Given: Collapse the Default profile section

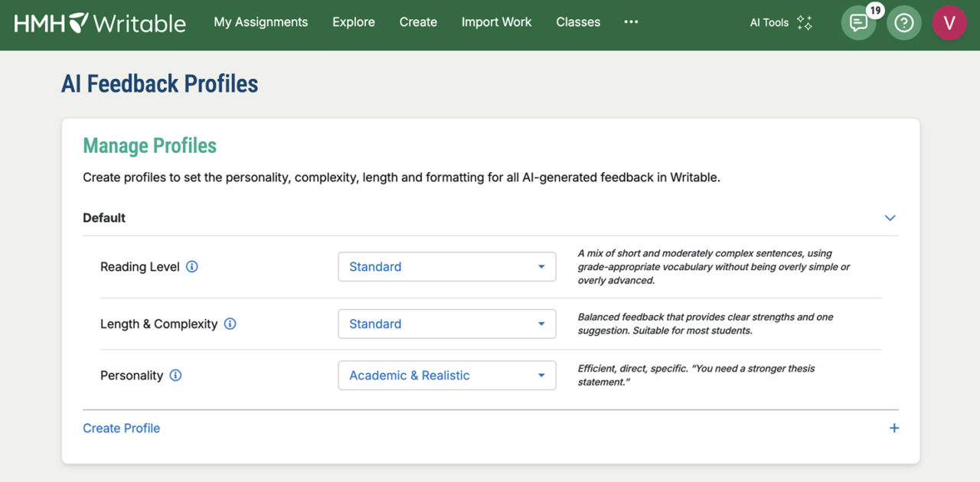Looking at the screenshot, I should click(x=890, y=217).
